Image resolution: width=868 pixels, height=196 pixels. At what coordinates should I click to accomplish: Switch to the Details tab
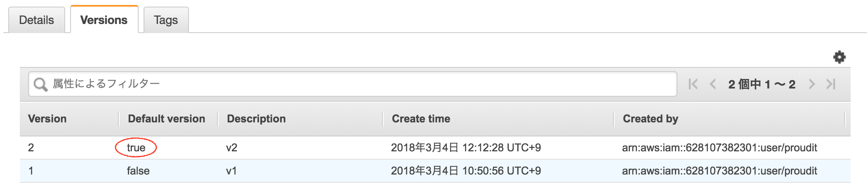click(x=36, y=20)
